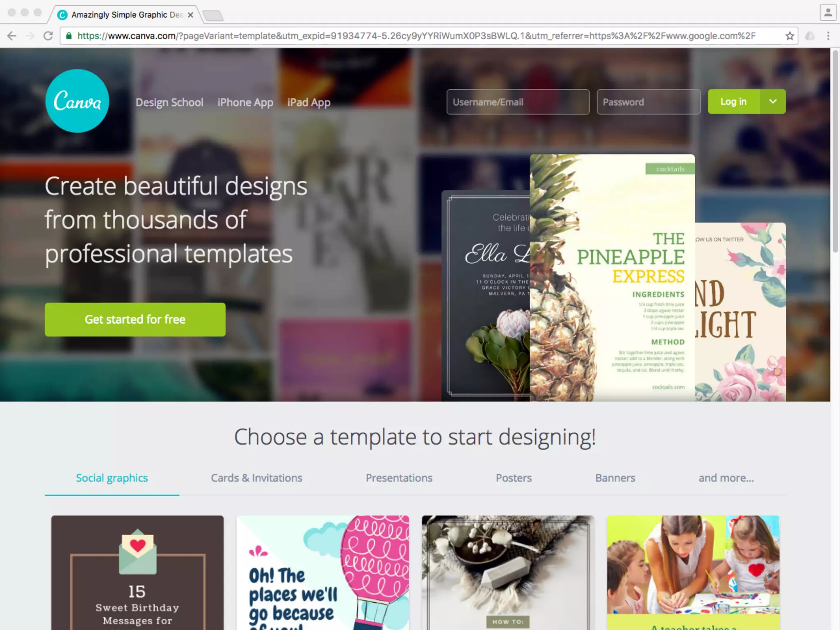This screenshot has width=840, height=630.
Task: Close the Canva browser tab
Action: (190, 15)
